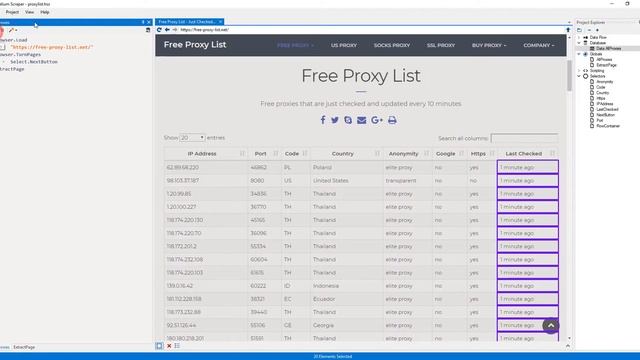The image size is (640, 360).
Task: Print the proxy list page
Action: tap(392, 120)
